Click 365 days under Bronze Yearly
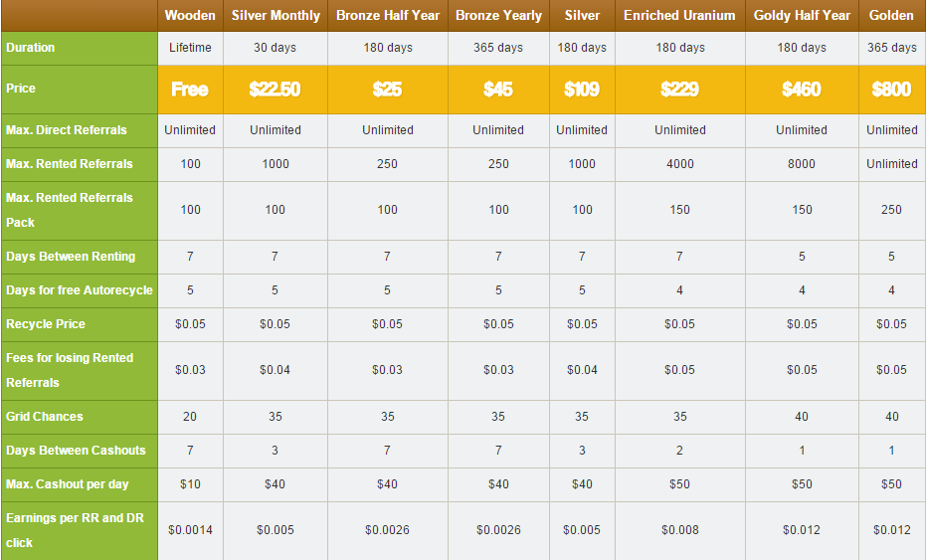 point(498,48)
